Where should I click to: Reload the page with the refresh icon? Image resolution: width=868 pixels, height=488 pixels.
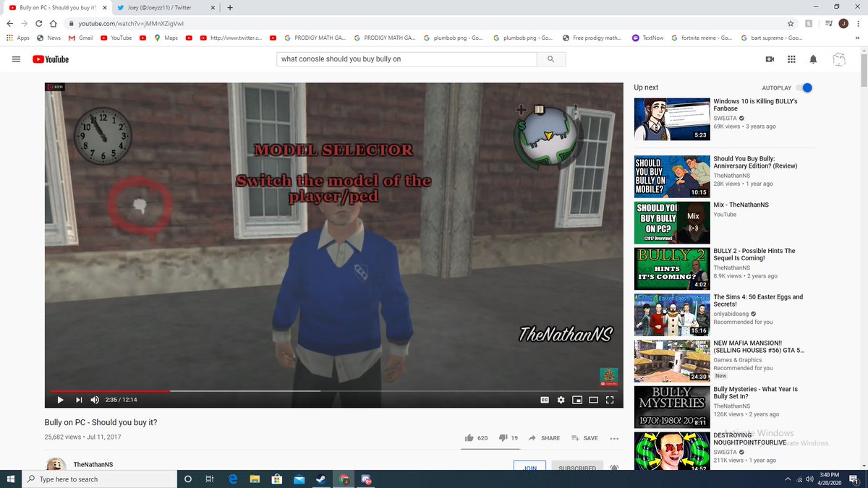pyautogui.click(x=40, y=23)
